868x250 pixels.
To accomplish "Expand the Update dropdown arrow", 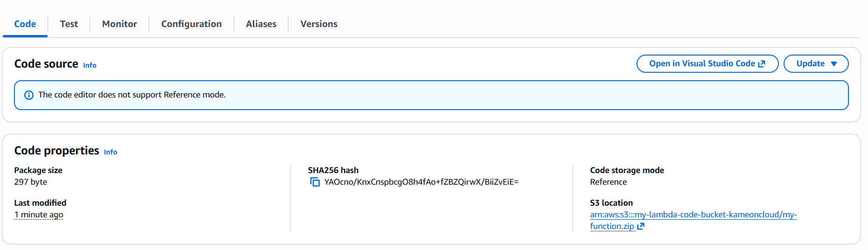I will [x=834, y=64].
